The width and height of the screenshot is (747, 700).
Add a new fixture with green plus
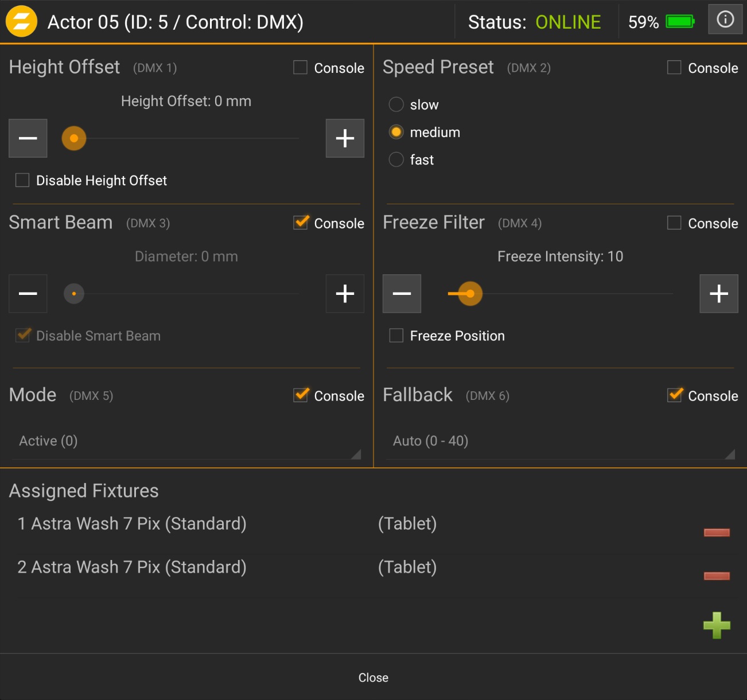[717, 625]
